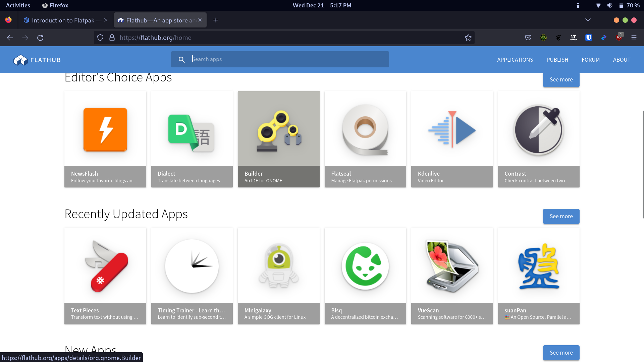Reload the page using the refresh icon
This screenshot has width=644, height=362.
click(40, 38)
